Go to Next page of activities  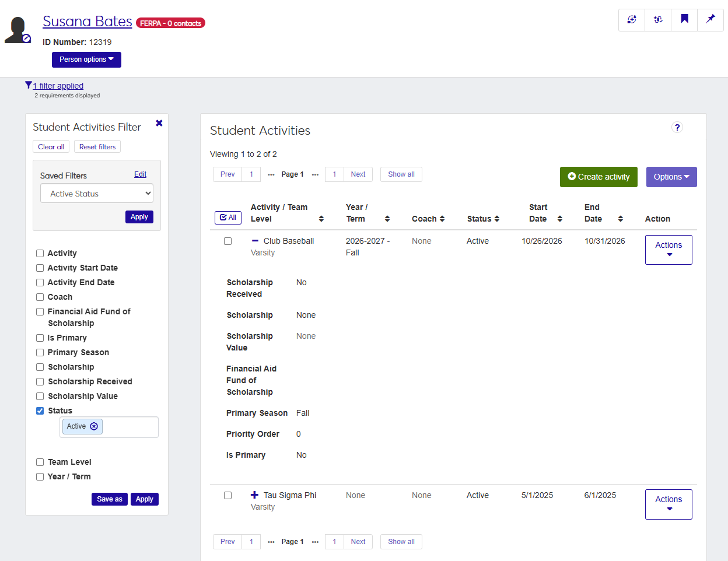click(358, 174)
